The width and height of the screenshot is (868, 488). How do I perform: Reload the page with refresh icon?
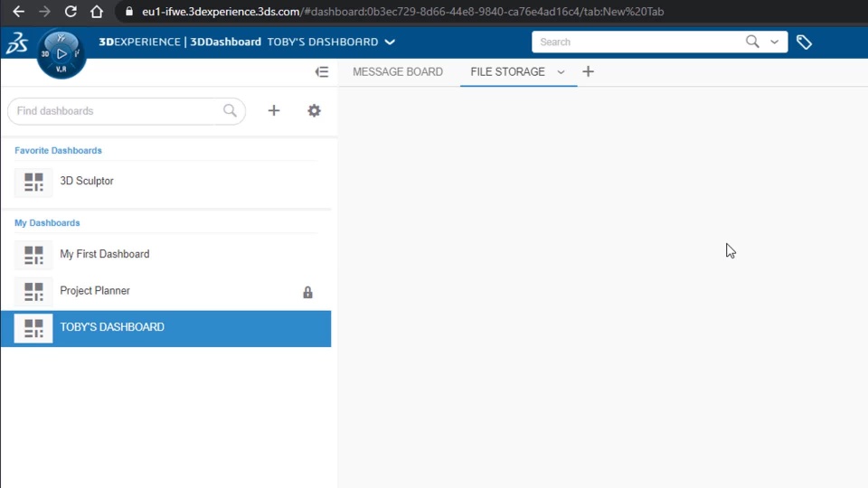pos(71,12)
